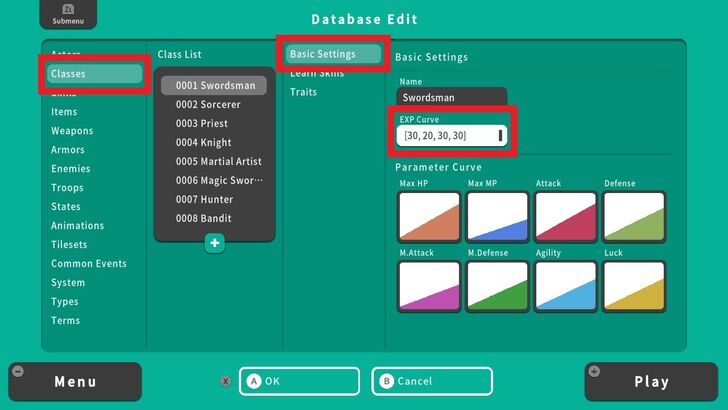Edit the M.Defense parameter curve
Screen dimensions: 728x410
coord(497,285)
